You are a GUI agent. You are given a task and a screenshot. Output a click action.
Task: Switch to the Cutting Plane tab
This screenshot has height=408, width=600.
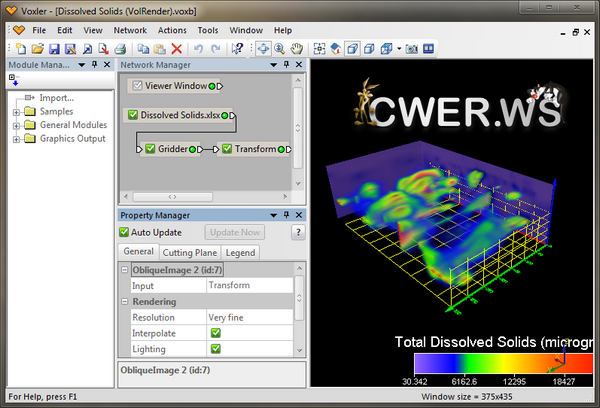point(189,252)
